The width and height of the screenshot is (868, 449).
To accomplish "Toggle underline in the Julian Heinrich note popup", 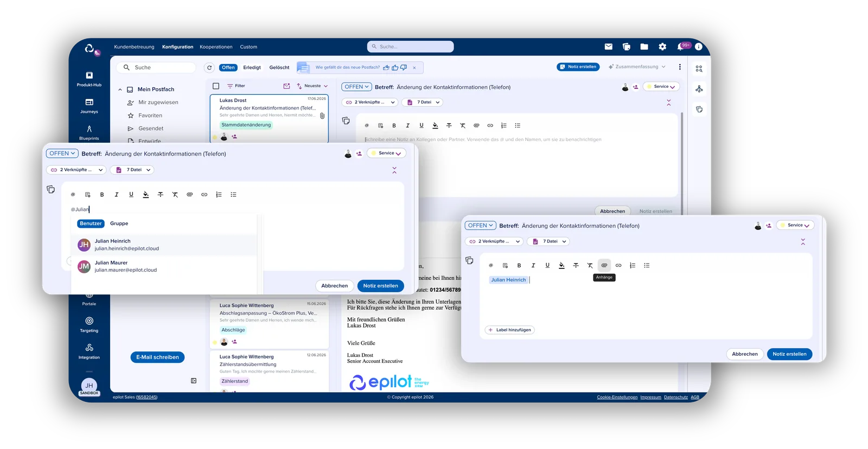I will click(547, 265).
